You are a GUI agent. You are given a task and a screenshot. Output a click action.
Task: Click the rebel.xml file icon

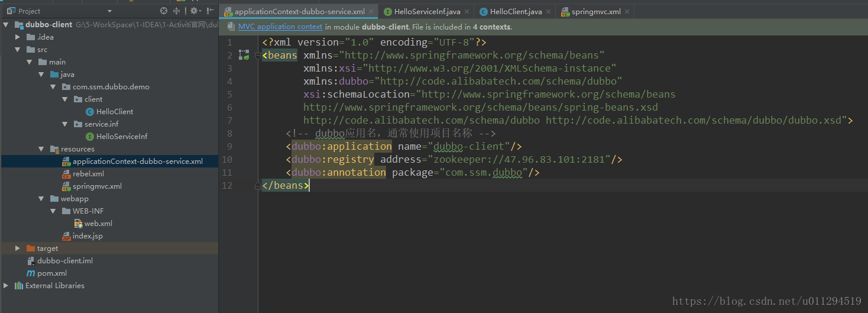pos(67,174)
